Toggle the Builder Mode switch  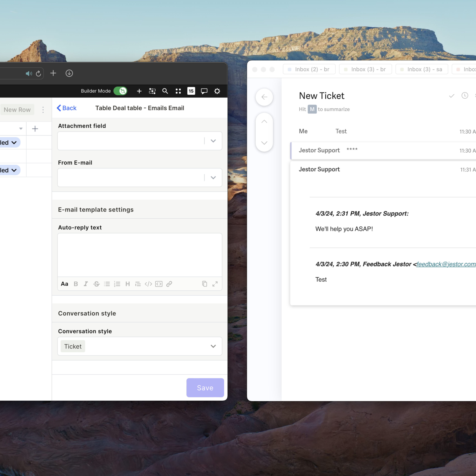(x=120, y=91)
